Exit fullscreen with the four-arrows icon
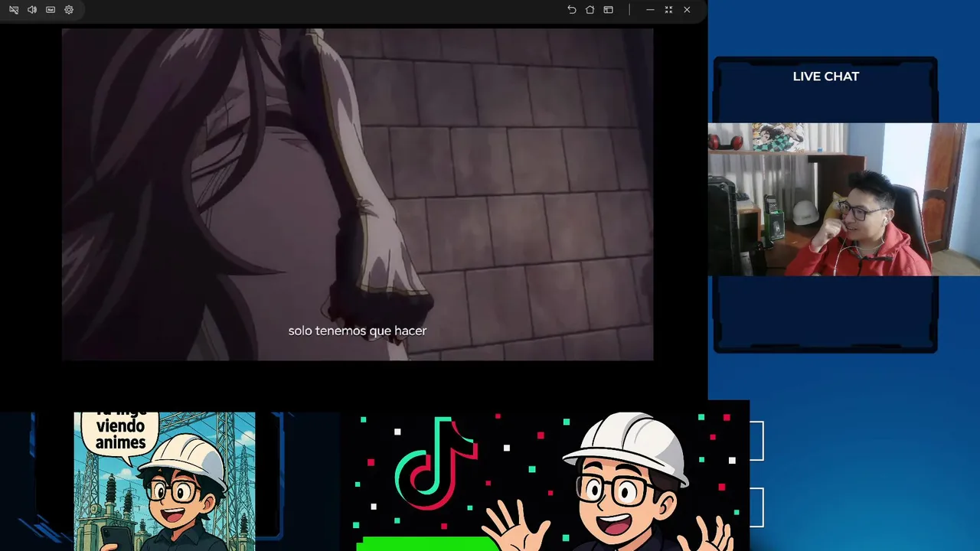This screenshot has width=980, height=551. pyautogui.click(x=668, y=10)
